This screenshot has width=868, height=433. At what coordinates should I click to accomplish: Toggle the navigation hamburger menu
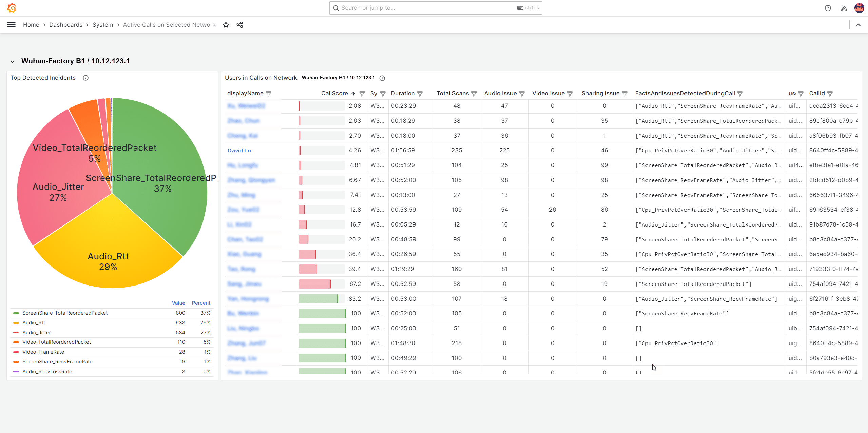point(11,25)
